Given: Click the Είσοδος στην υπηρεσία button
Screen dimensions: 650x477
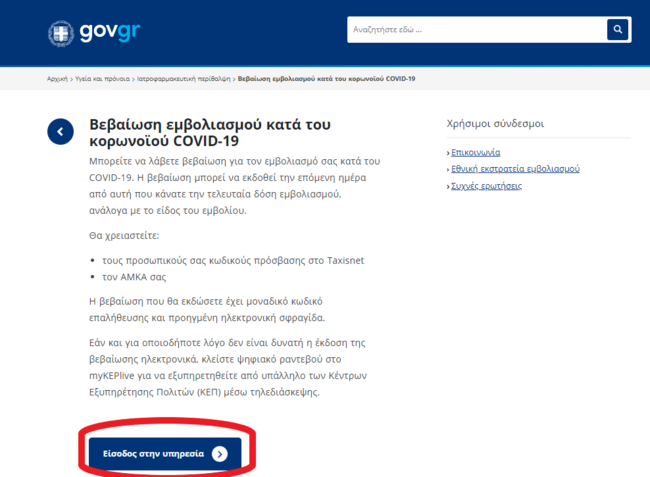Looking at the screenshot, I should coord(165,454).
